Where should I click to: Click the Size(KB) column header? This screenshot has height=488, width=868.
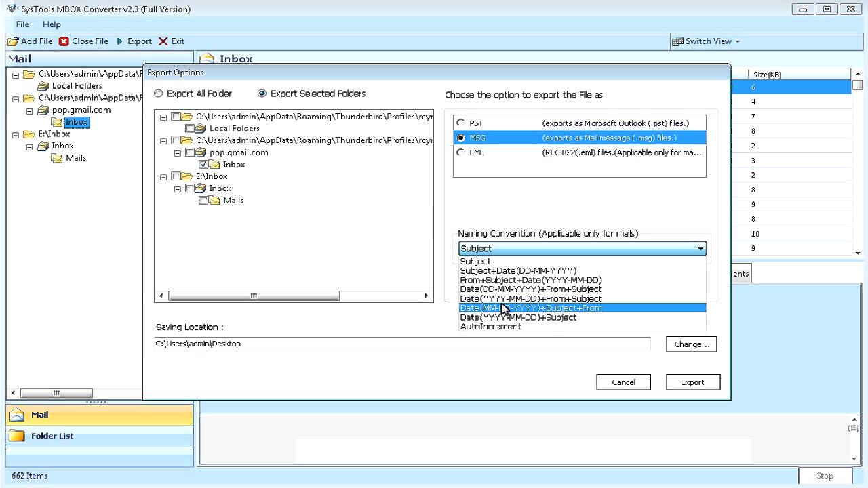tap(767, 75)
